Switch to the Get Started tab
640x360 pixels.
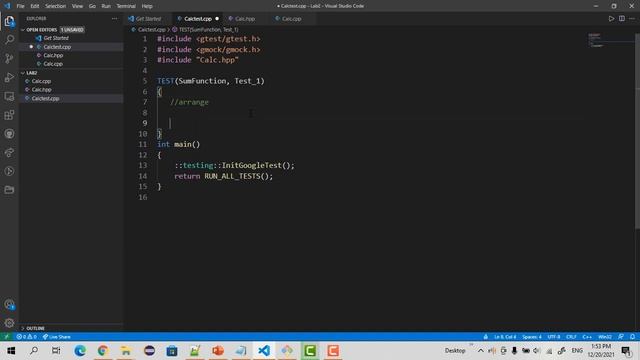coord(148,19)
